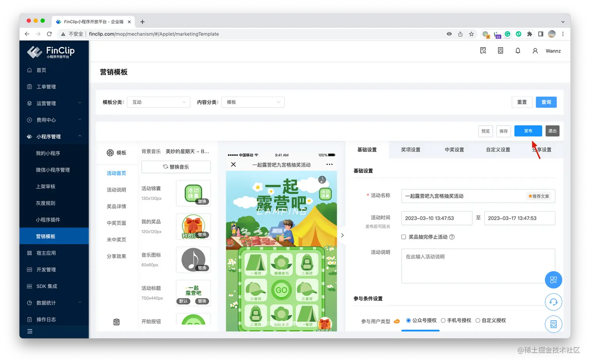
Task: Click the 活动名称 input field
Action: point(478,196)
